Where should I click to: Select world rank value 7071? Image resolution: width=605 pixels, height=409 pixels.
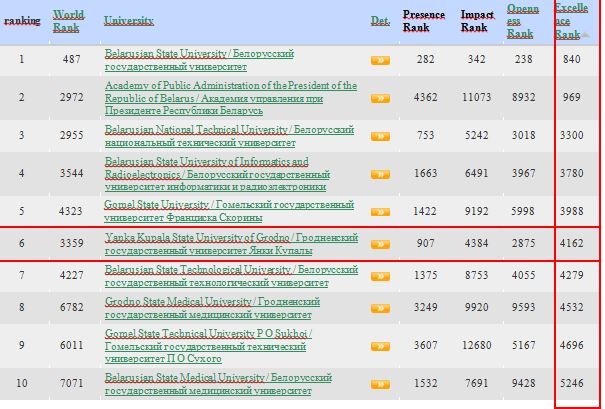point(71,383)
